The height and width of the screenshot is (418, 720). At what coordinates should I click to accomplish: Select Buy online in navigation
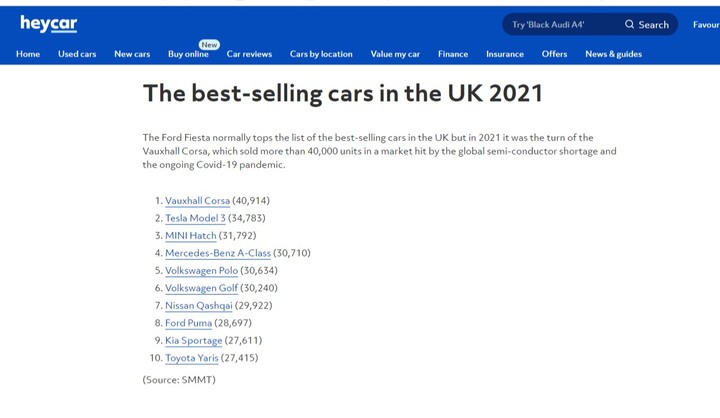pyautogui.click(x=188, y=54)
